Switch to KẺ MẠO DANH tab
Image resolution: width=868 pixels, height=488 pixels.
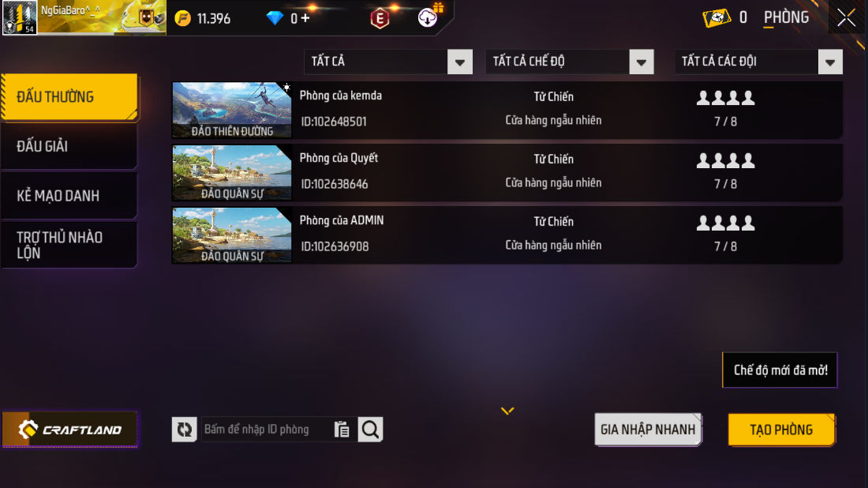pyautogui.click(x=69, y=196)
